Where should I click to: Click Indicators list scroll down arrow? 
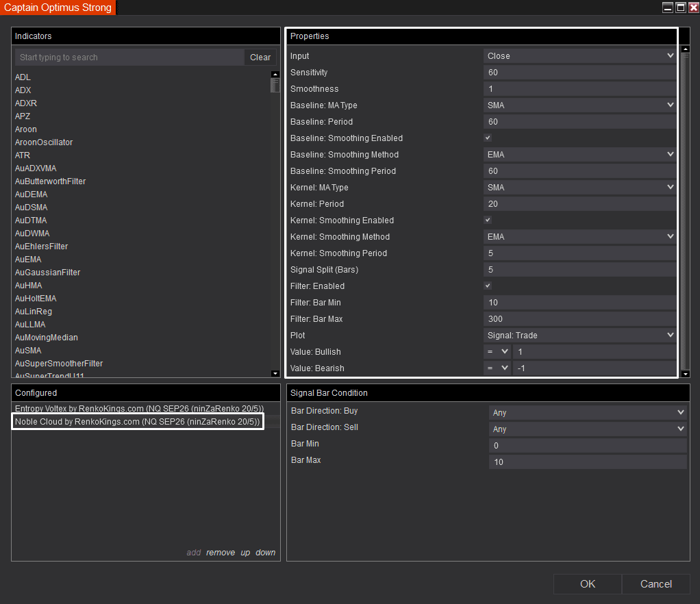[275, 373]
